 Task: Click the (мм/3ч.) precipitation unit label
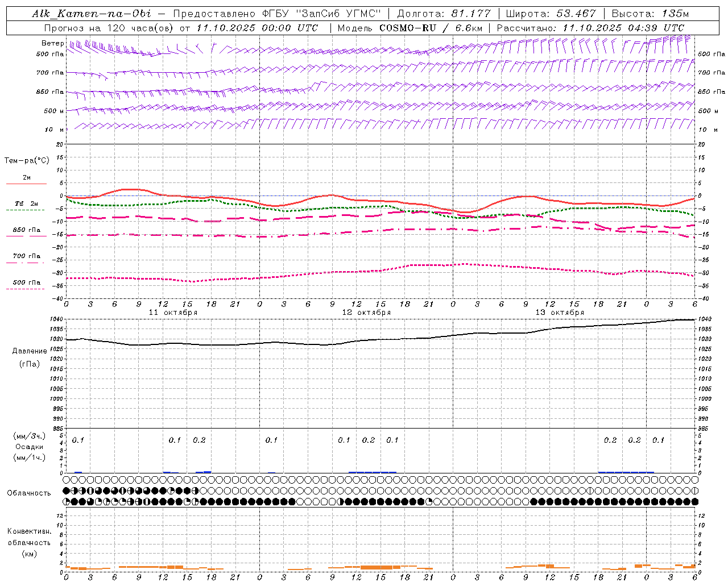(x=30, y=436)
